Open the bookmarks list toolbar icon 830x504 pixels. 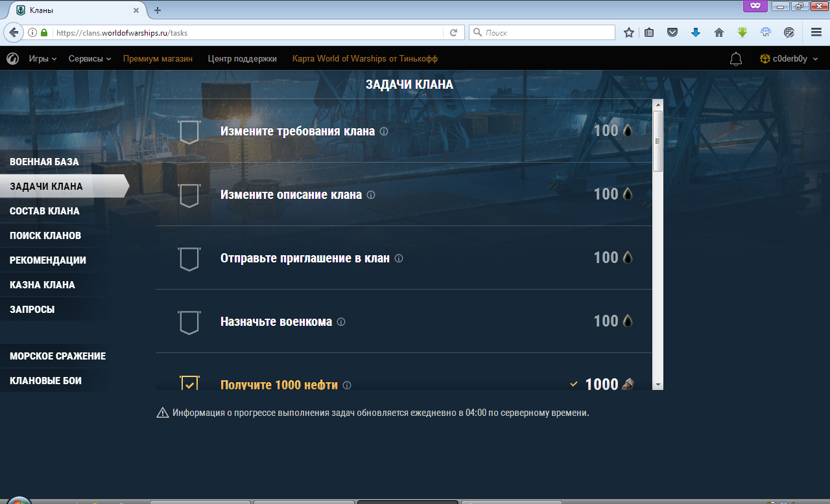pos(649,32)
